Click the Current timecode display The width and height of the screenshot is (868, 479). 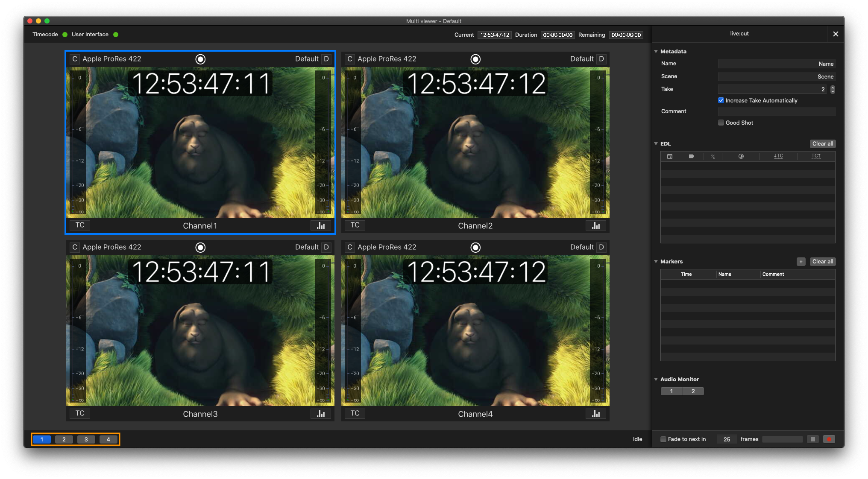495,35
